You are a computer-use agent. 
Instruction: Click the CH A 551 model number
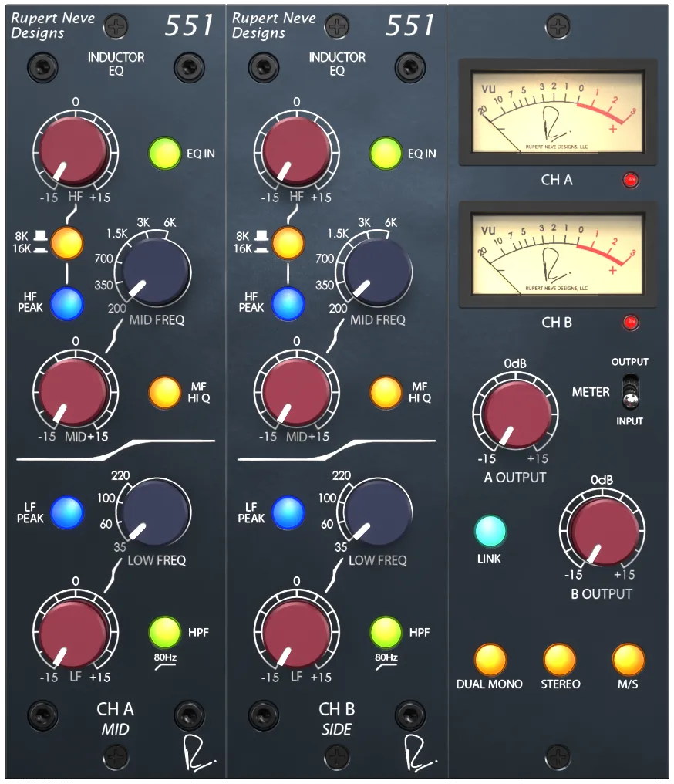[190, 25]
